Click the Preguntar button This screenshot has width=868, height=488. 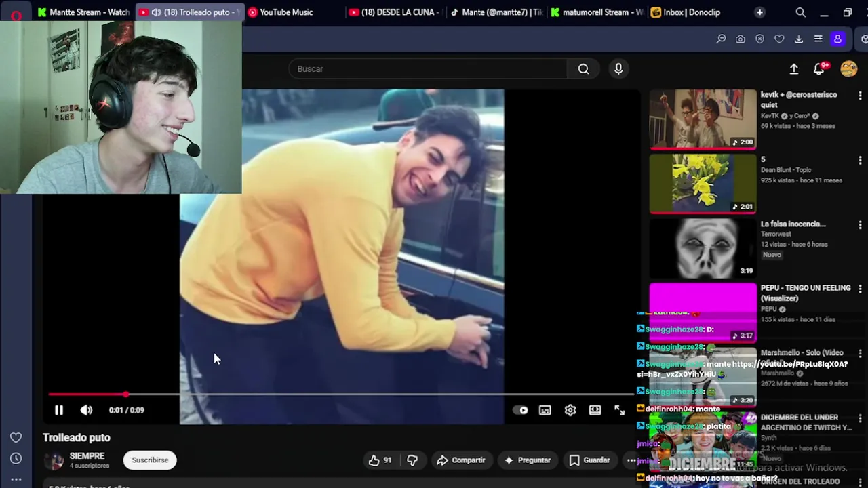pyautogui.click(x=527, y=460)
